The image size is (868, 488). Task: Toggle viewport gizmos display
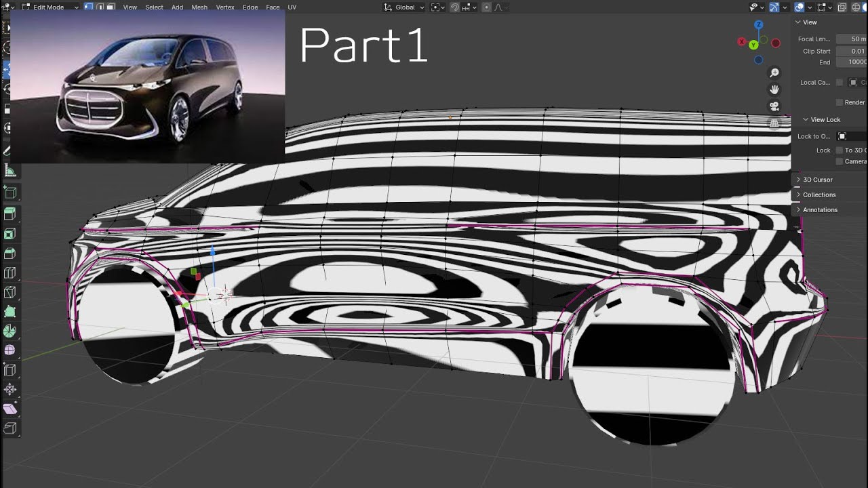[774, 7]
